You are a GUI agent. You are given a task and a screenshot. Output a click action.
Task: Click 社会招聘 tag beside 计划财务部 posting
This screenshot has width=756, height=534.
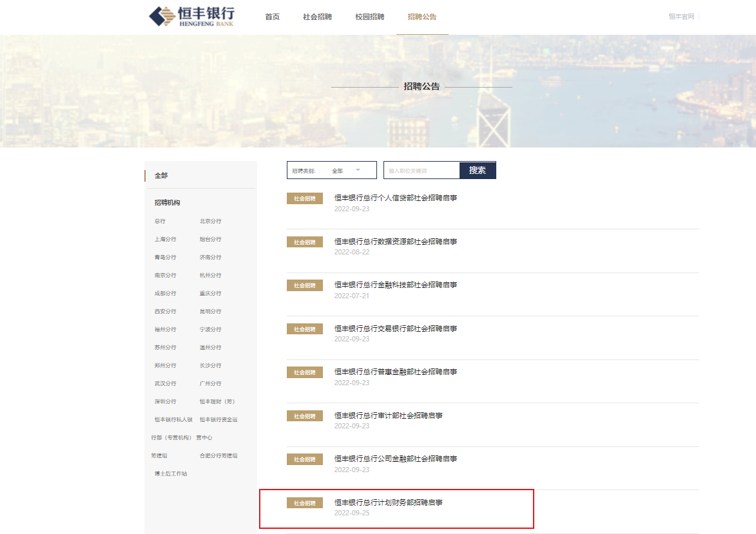point(305,503)
